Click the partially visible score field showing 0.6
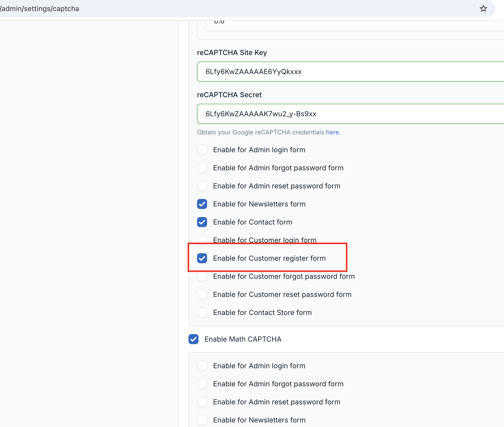Screen dimensions: 504x427 pyautogui.click(x=355, y=25)
